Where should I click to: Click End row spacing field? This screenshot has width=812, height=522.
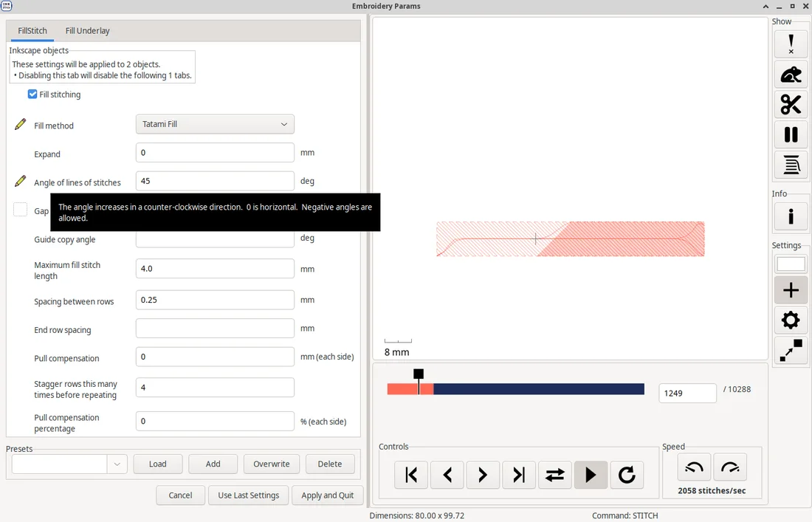[x=215, y=329]
